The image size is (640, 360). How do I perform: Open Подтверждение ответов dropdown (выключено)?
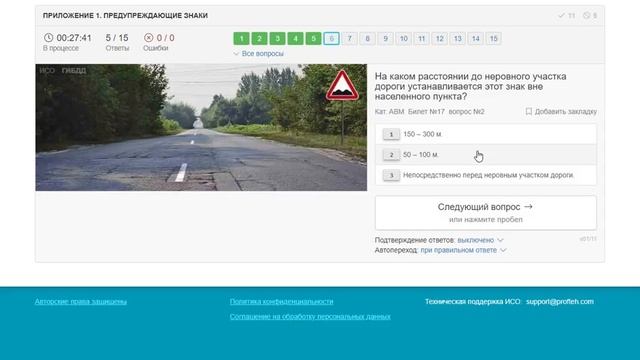[x=480, y=240]
